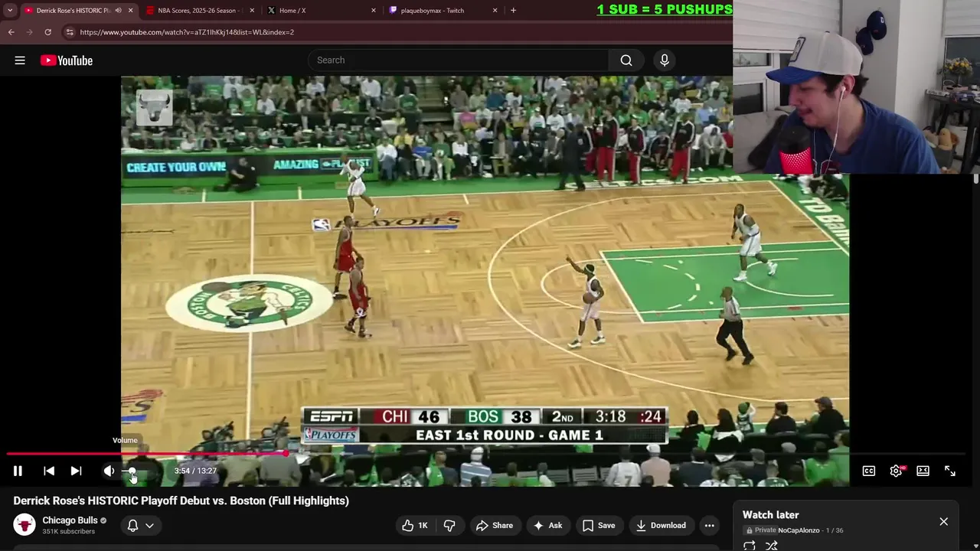Enter fullscreen video mode
The image size is (980, 551).
tap(949, 471)
